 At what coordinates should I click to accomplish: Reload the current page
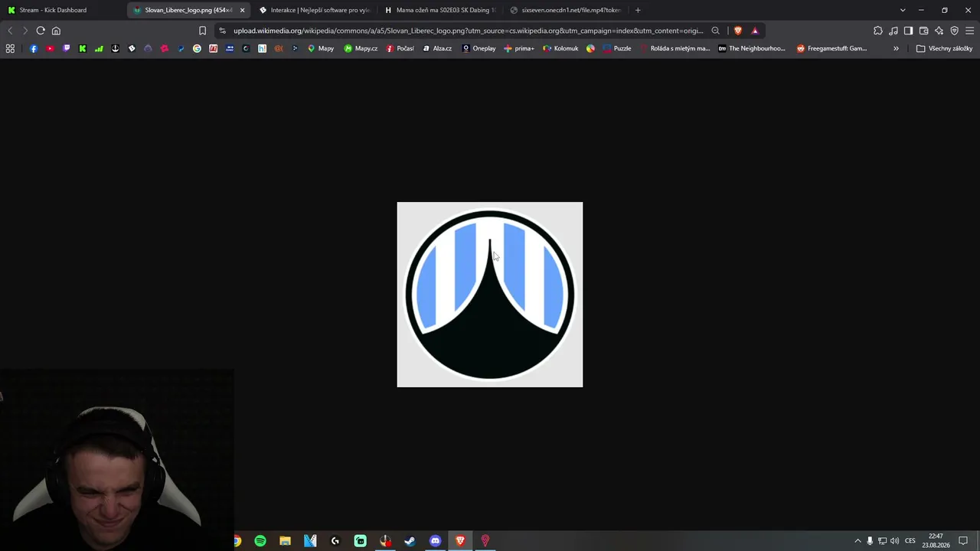tap(41, 31)
